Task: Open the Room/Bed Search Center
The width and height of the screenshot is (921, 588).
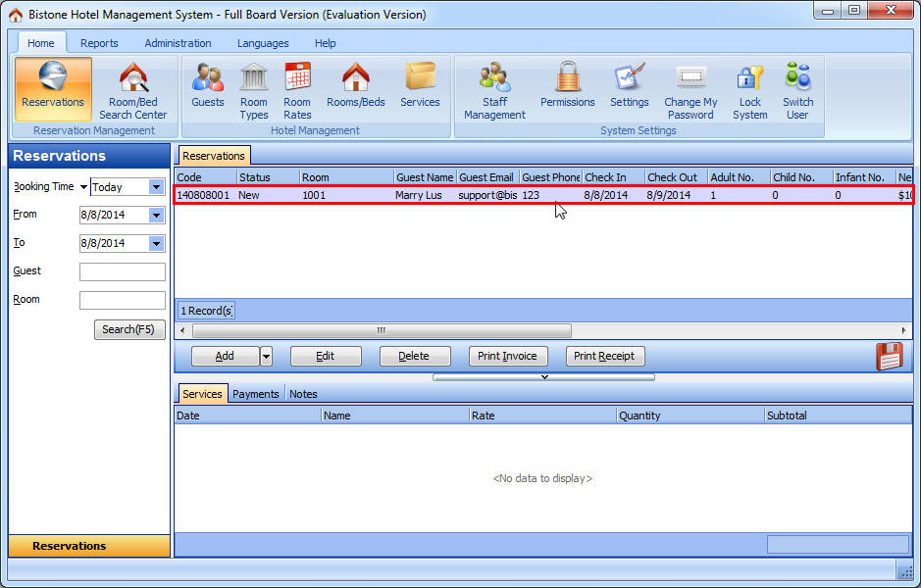Action: click(133, 88)
